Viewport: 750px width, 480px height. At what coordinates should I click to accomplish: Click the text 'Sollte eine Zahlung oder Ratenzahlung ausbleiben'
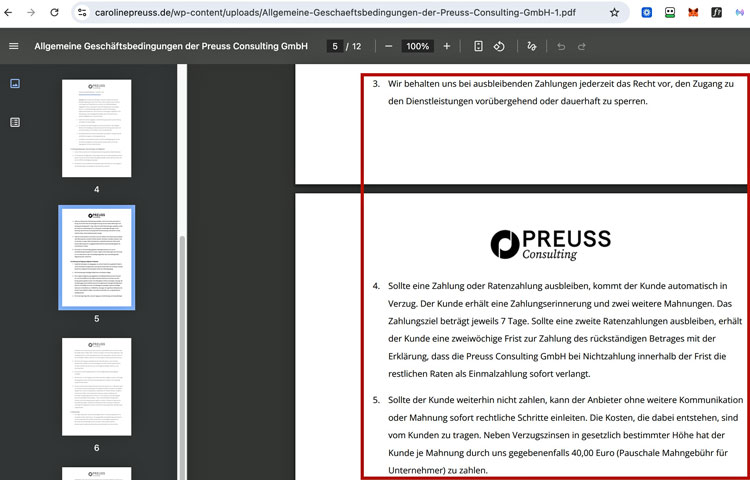[489, 286]
